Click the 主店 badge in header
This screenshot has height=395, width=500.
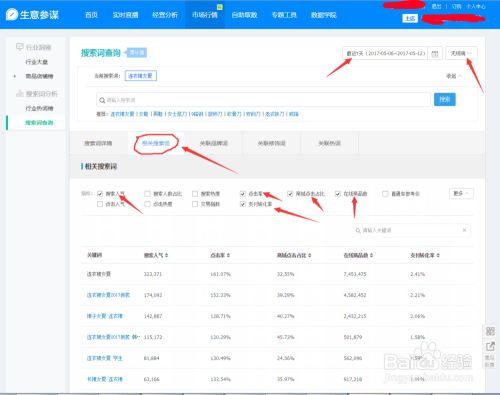410,18
